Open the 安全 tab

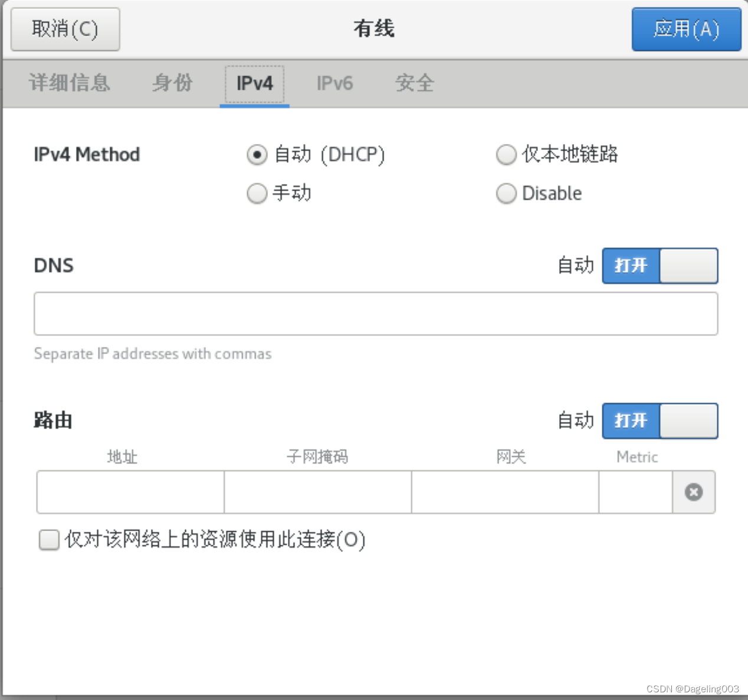coord(415,83)
